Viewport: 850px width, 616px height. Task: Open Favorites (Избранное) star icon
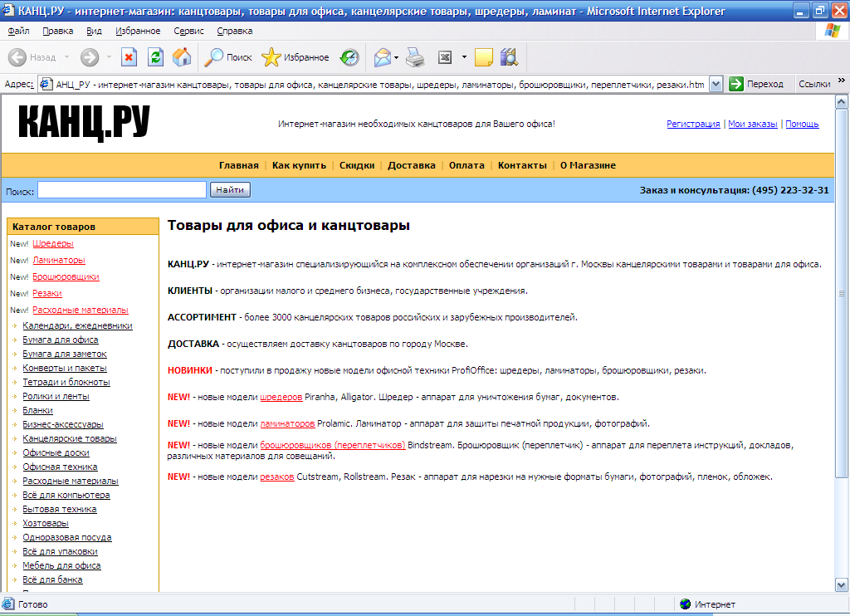271,57
